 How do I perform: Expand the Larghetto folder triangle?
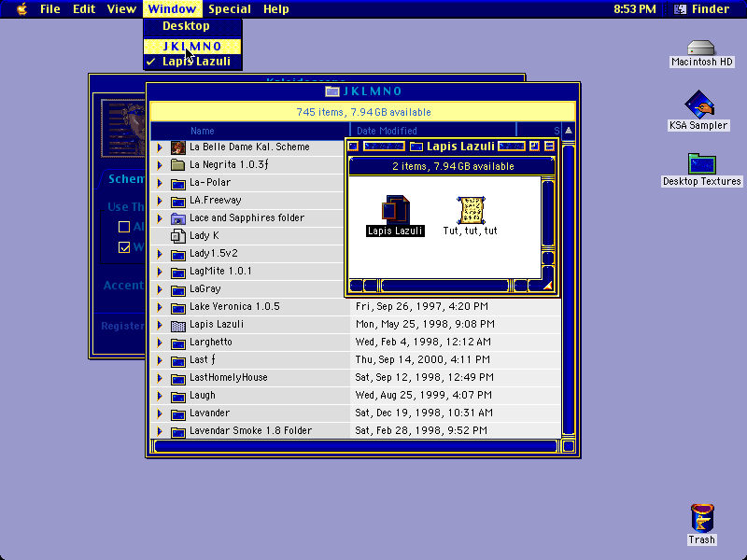point(160,343)
